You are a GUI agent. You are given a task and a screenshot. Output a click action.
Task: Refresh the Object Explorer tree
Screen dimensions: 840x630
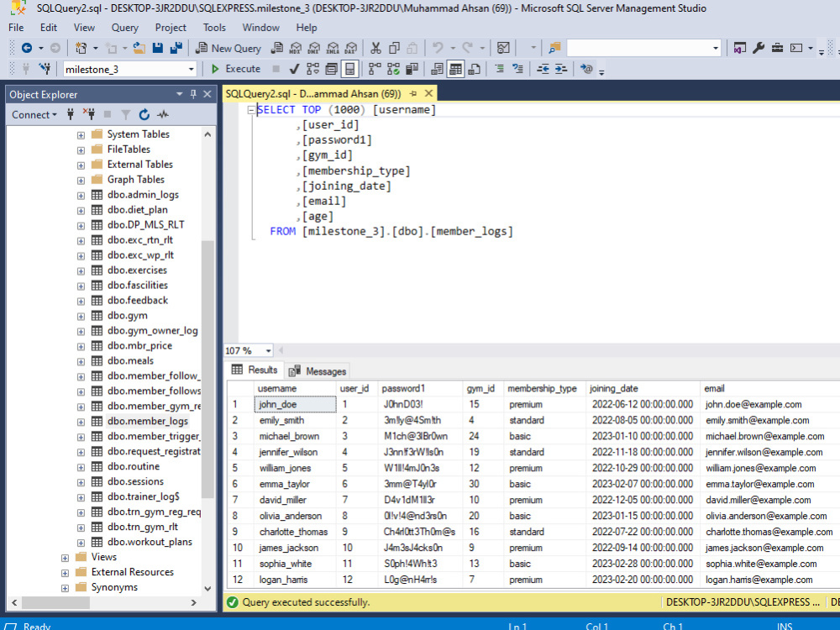click(x=144, y=113)
